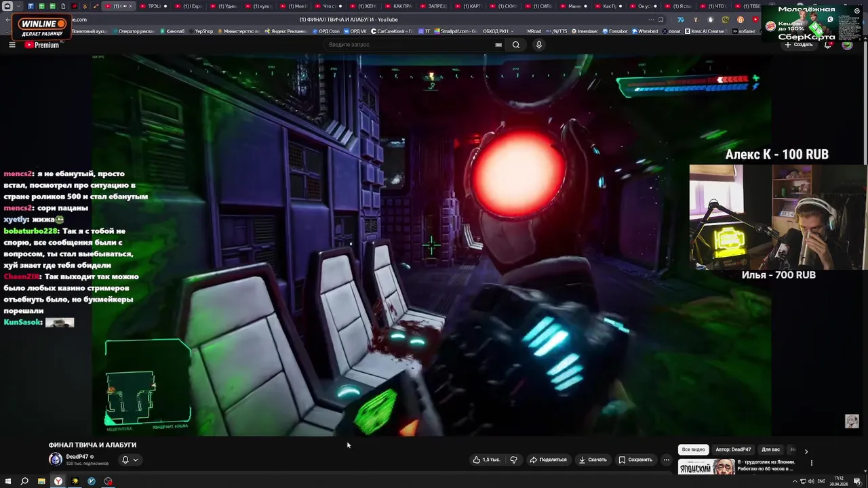Viewport: 868px width, 488px height.
Task: Open the DeadP47 channel name link
Action: click(77, 457)
